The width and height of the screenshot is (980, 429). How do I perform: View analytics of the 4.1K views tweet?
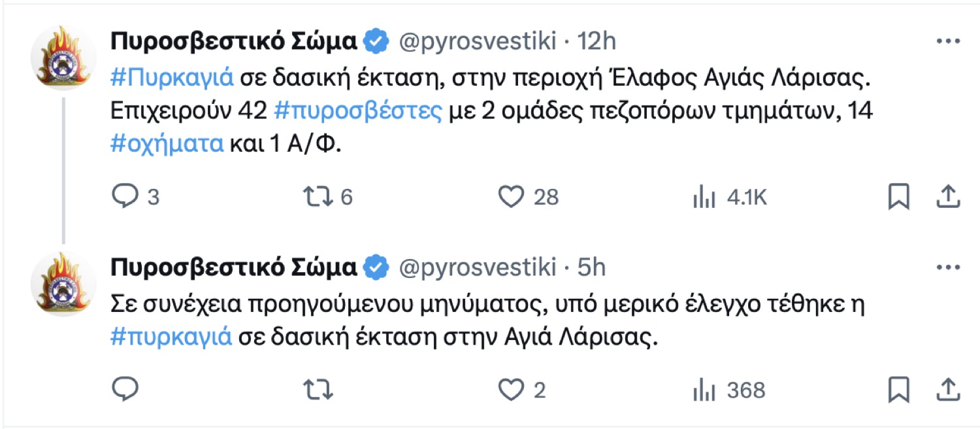coord(702,196)
